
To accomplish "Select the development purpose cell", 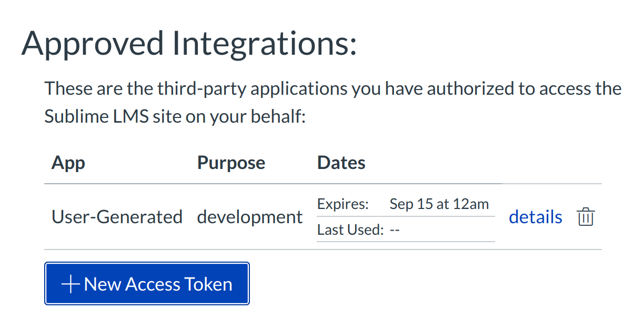I will coord(250,217).
